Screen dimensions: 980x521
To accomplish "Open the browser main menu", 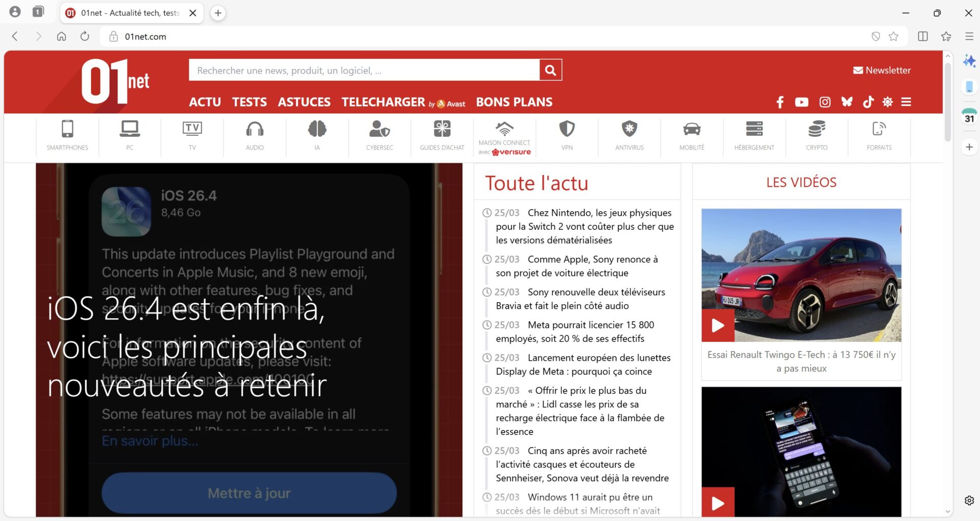I will click(969, 36).
